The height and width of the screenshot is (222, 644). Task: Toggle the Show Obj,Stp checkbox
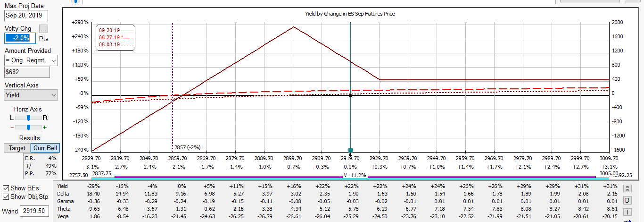[6, 197]
